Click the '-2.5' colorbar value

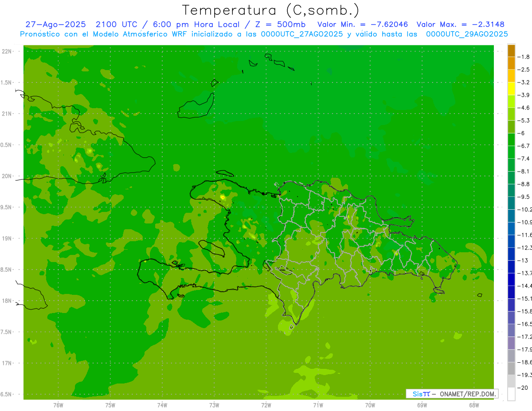pyautogui.click(x=524, y=70)
